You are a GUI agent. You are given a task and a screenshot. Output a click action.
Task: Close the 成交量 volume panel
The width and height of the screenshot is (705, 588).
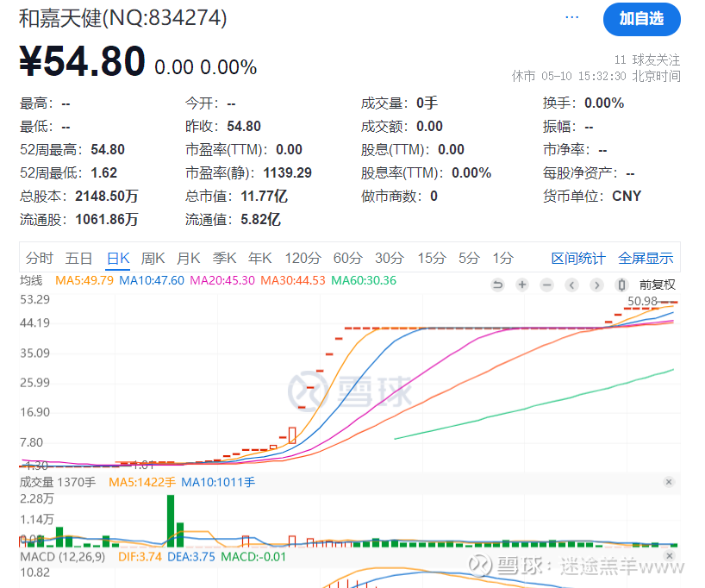(668, 483)
